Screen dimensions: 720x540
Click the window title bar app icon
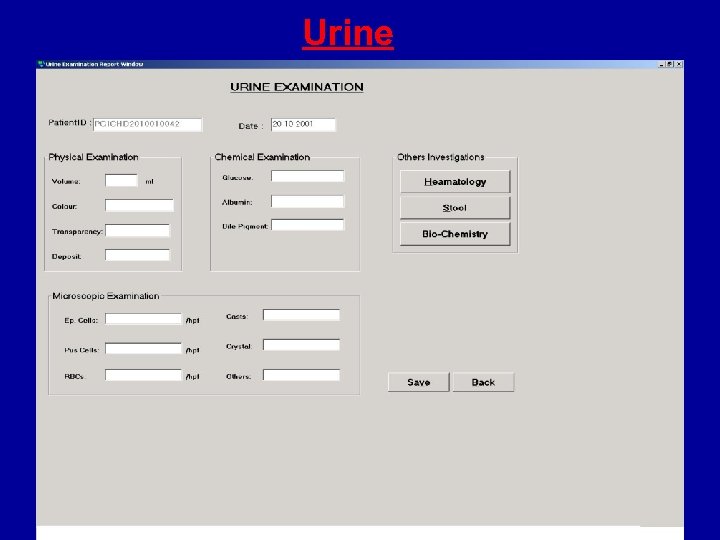[x=41, y=64]
